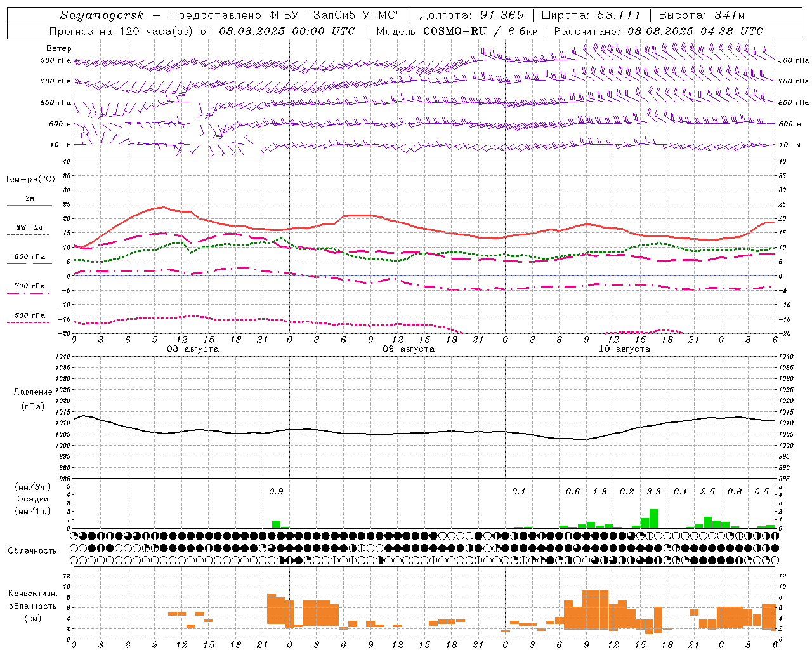
Task: Select the 10 августа date label
Action: click(x=624, y=349)
